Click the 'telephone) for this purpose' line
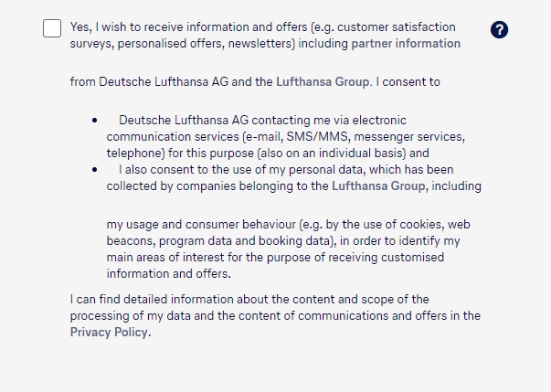Screen dimensions: 551x392 point(268,154)
